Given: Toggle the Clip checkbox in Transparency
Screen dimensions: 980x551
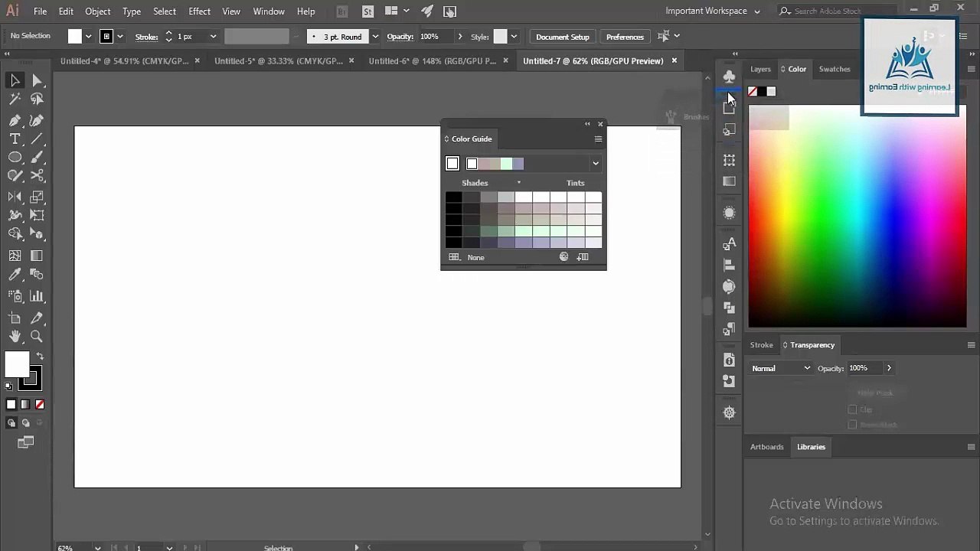Looking at the screenshot, I should (852, 409).
